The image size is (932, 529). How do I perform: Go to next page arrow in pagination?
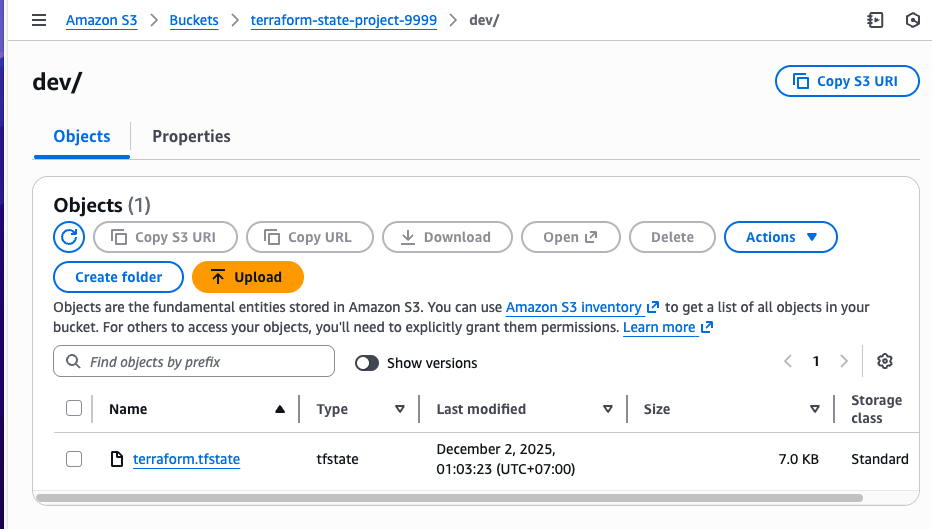click(x=844, y=361)
